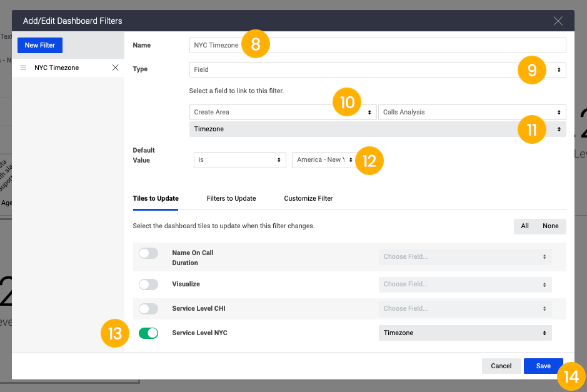Image resolution: width=587 pixels, height=392 pixels.
Task: Switch to the Customize Filter tab
Action: coord(308,198)
